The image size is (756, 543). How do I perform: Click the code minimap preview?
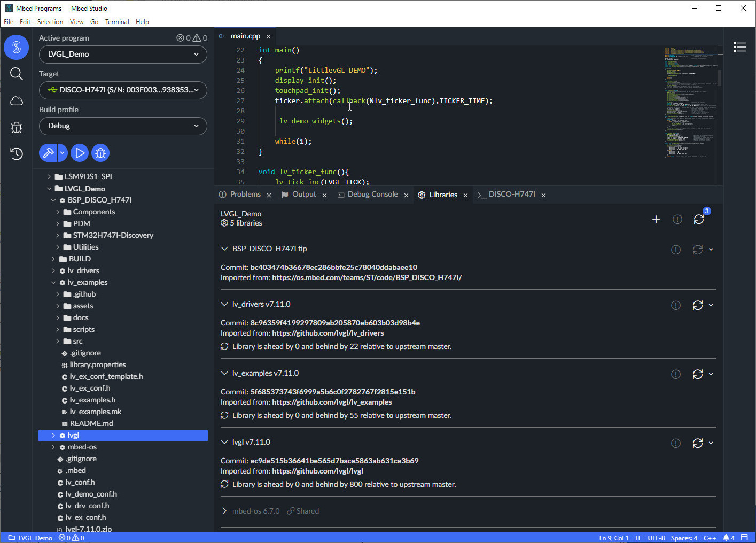[x=691, y=102]
